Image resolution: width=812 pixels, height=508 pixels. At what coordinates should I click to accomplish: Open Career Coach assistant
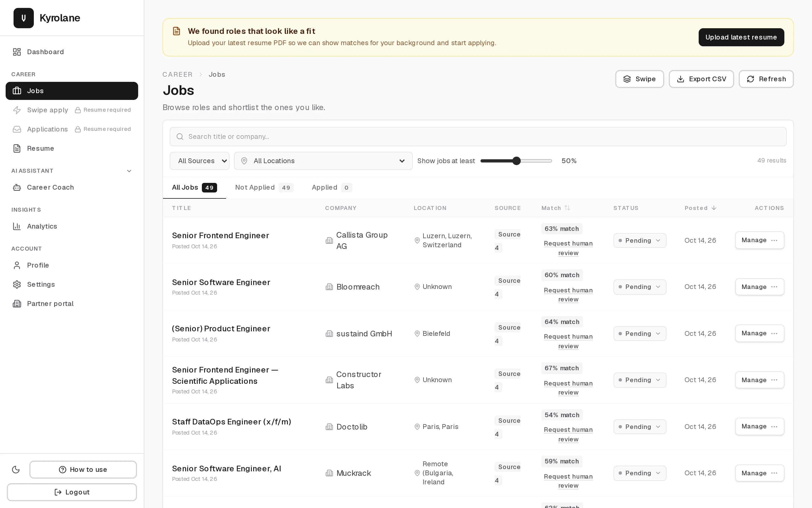pyautogui.click(x=72, y=187)
